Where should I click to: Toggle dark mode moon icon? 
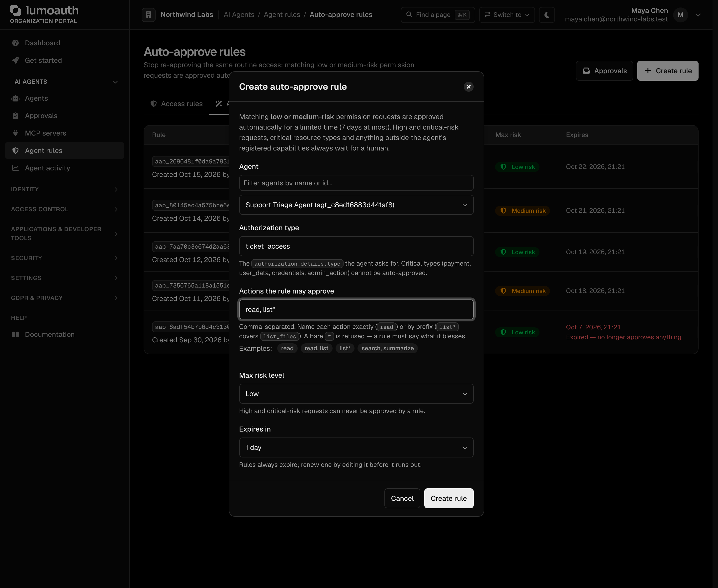(x=547, y=14)
